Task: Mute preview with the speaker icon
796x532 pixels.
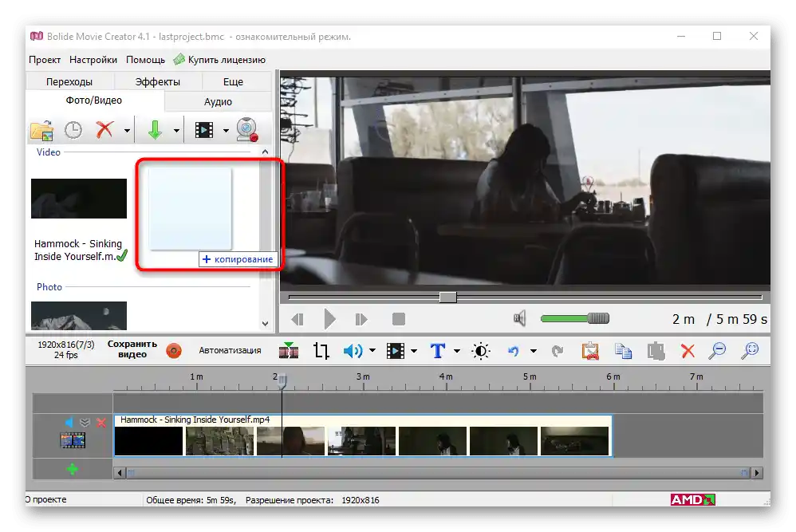Action: click(519, 319)
